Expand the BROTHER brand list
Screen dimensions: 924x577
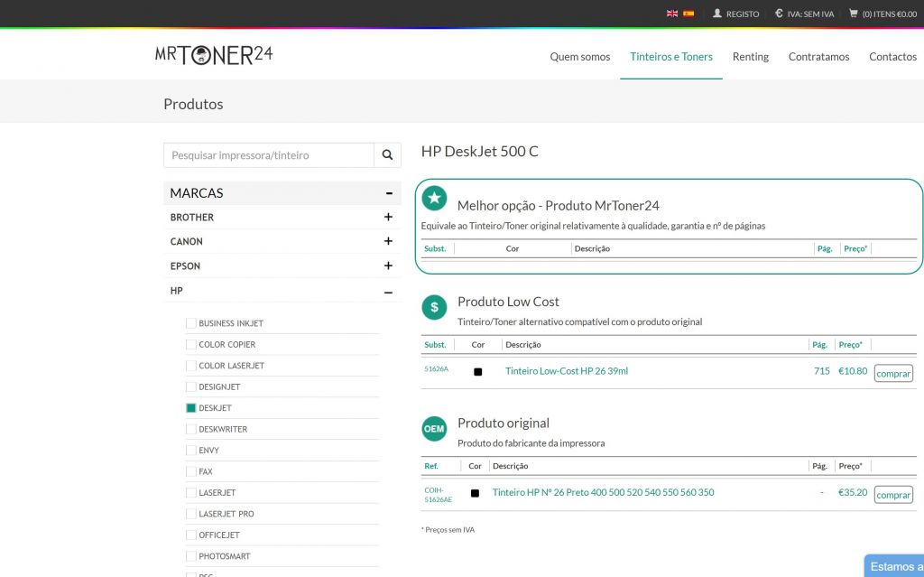(388, 218)
